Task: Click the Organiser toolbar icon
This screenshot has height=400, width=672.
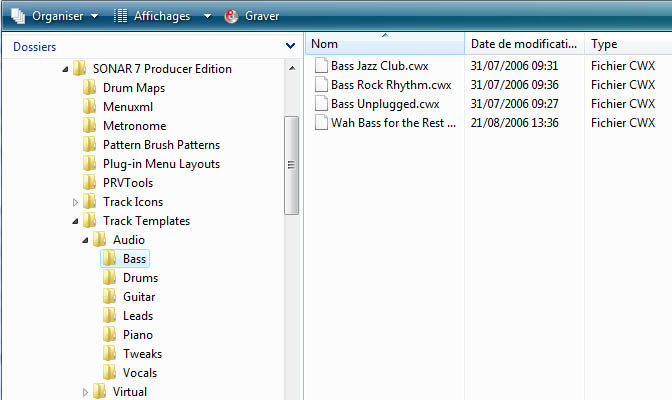Action: pyautogui.click(x=18, y=16)
